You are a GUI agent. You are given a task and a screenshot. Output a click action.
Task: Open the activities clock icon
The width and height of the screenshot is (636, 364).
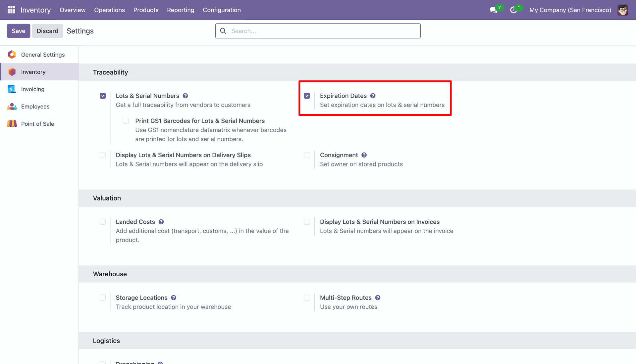point(513,10)
